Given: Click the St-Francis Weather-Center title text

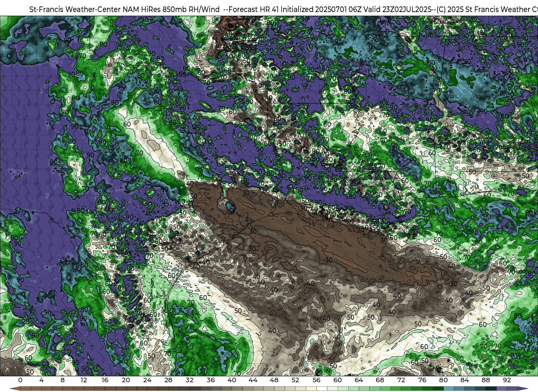Looking at the screenshot, I should (75, 9).
